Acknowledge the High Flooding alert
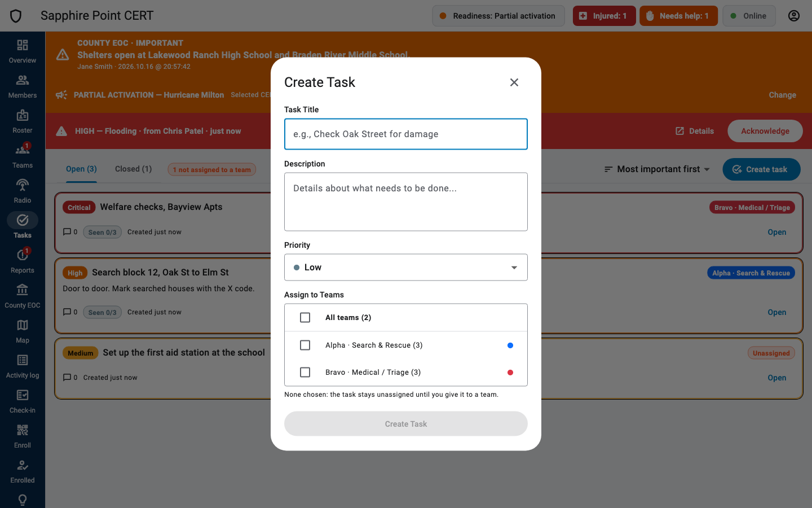812x508 pixels. click(x=765, y=131)
